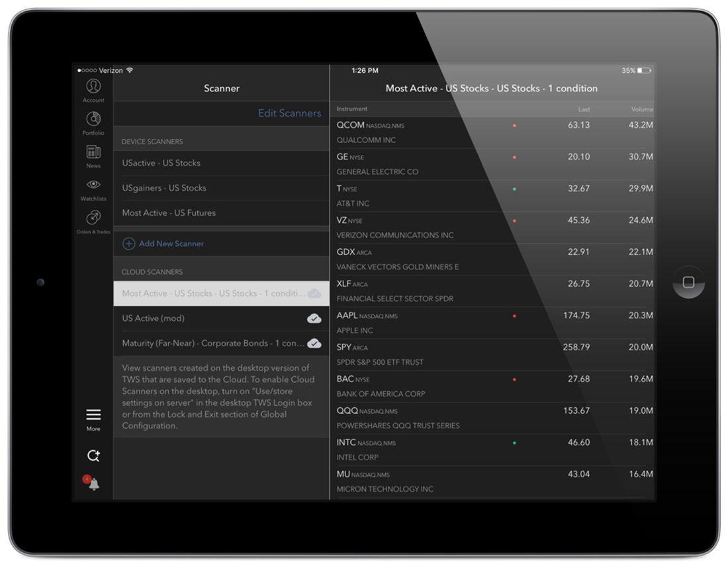Tap the green change dot in the INTC row
Viewport: 728px width, 574px height.
click(514, 442)
